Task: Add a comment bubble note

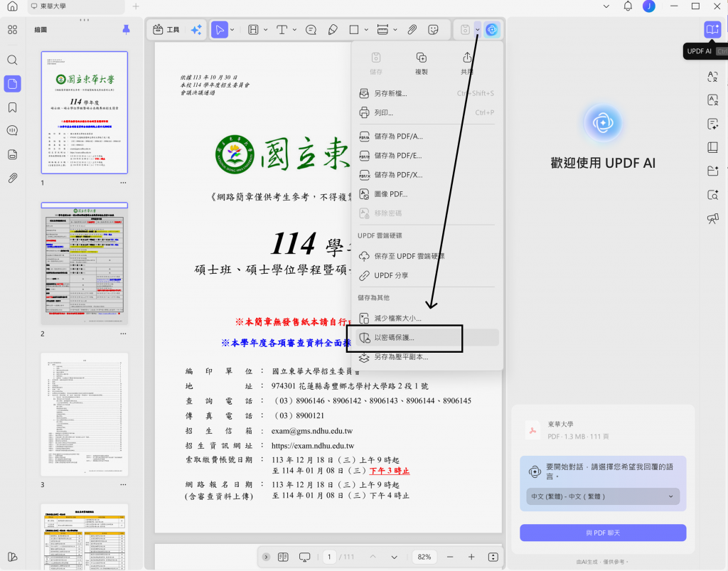Action: click(x=311, y=30)
